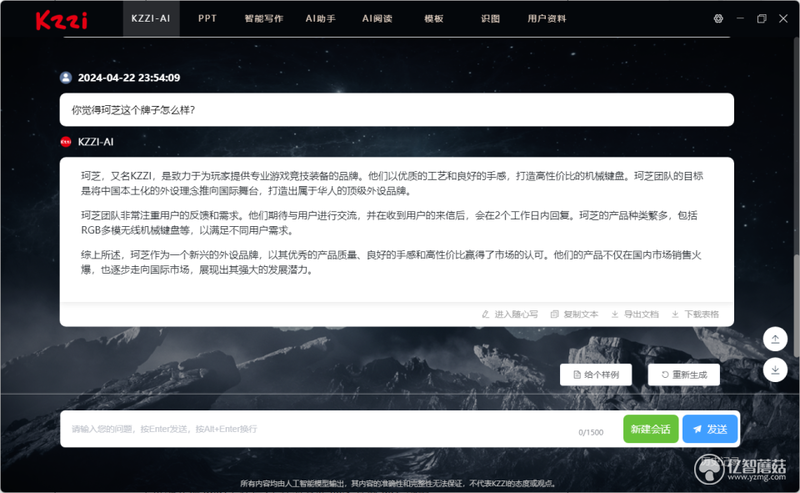The width and height of the screenshot is (800, 493).
Task: Switch to the PPT tab
Action: 207,18
